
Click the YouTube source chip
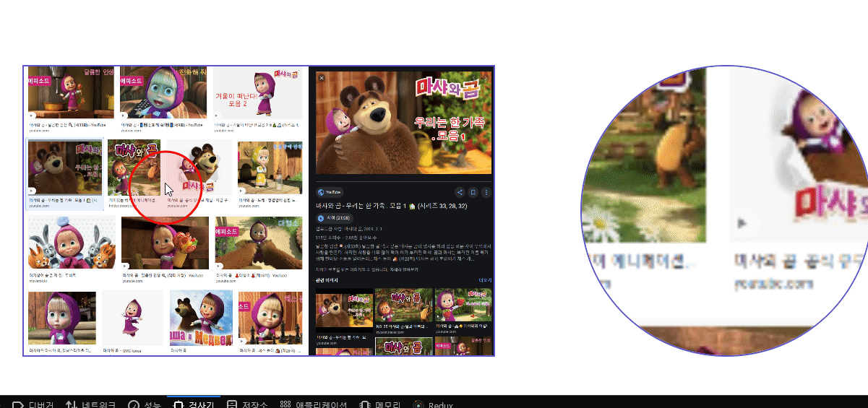[x=330, y=192]
